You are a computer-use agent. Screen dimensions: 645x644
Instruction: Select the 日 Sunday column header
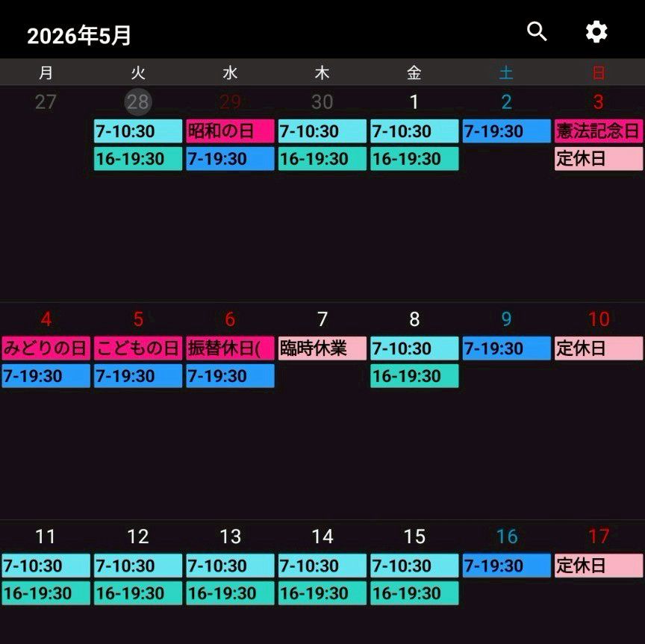click(x=599, y=73)
